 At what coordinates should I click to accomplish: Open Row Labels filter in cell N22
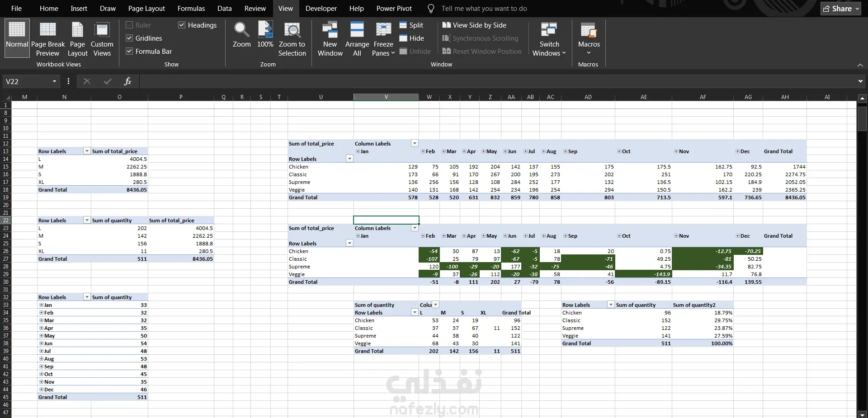pos(87,221)
